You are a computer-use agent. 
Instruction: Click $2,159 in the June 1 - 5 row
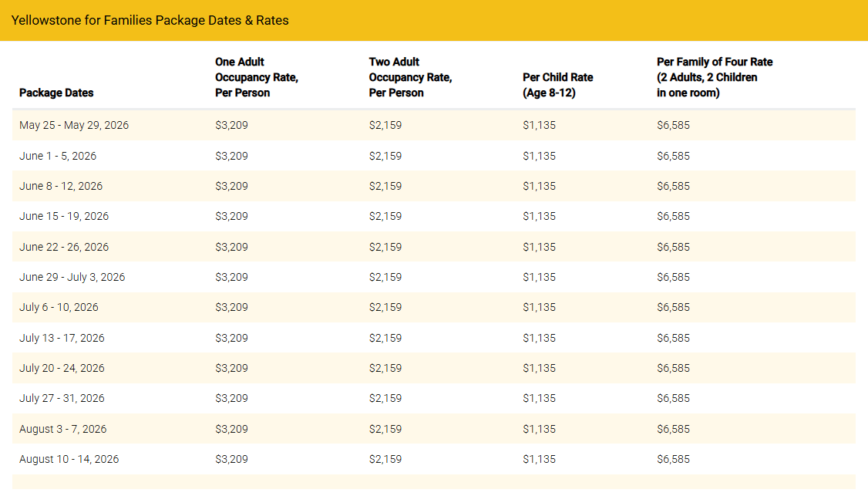[x=385, y=157]
